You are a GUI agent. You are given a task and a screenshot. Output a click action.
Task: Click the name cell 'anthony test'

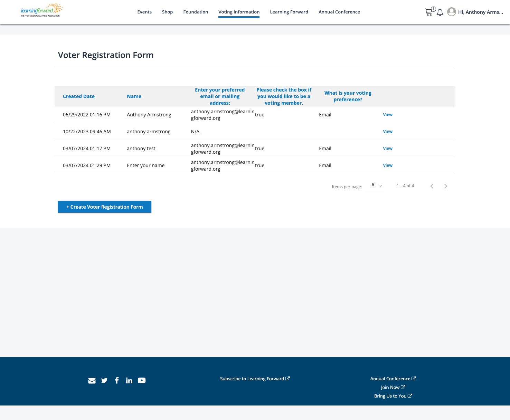click(141, 149)
